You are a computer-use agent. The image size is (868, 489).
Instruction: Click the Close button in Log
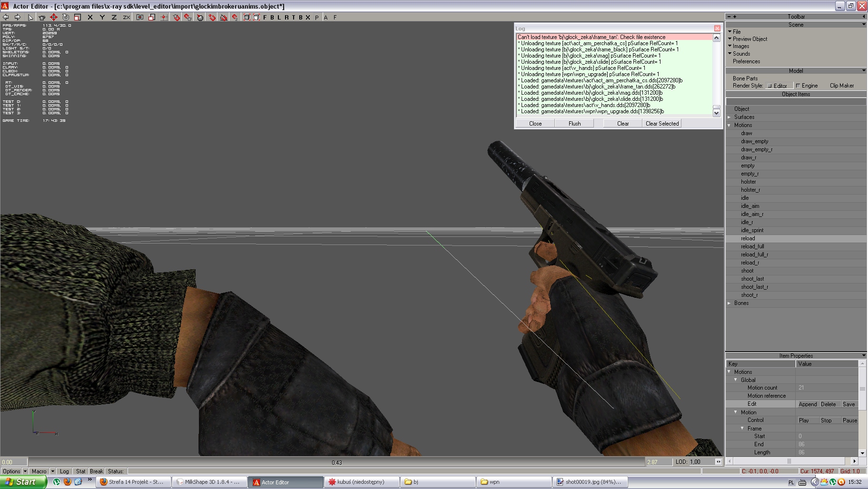coord(535,123)
